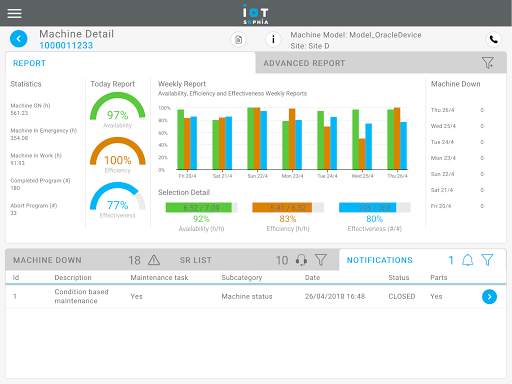512x384 pixels.
Task: Select Fri 20/4 bar group in chart
Action: click(187, 139)
